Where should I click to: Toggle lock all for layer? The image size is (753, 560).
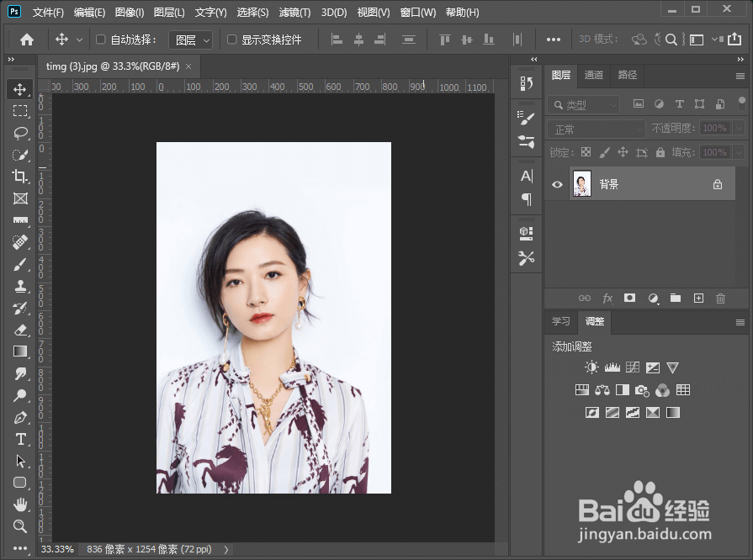pos(660,152)
